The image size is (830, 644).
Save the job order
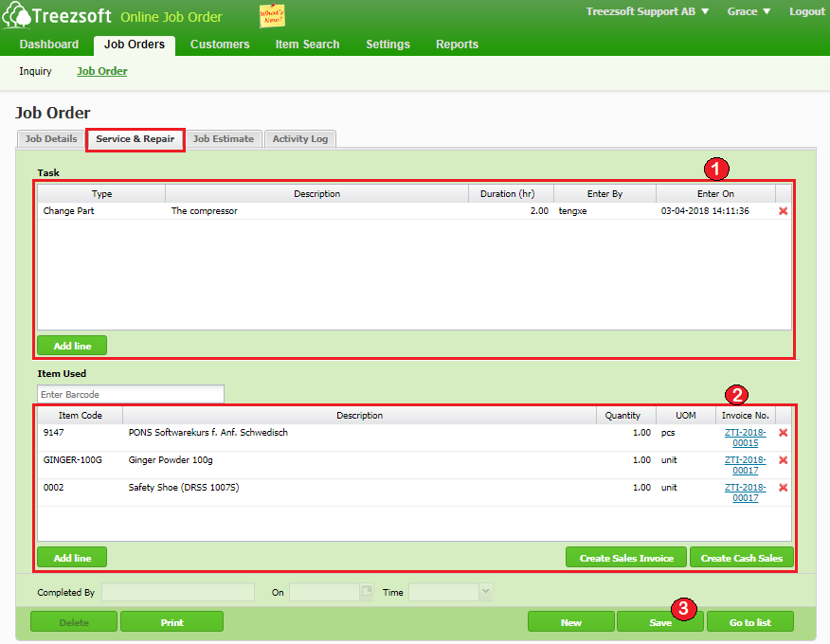pos(659,622)
